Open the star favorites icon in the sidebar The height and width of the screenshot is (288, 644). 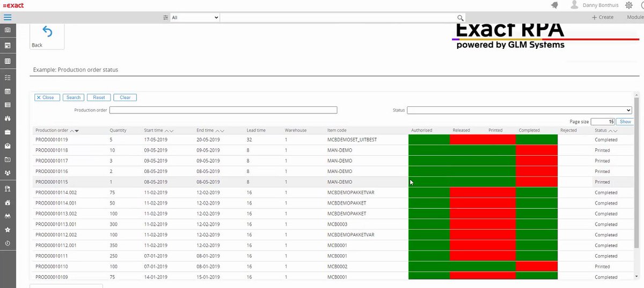tap(8, 229)
